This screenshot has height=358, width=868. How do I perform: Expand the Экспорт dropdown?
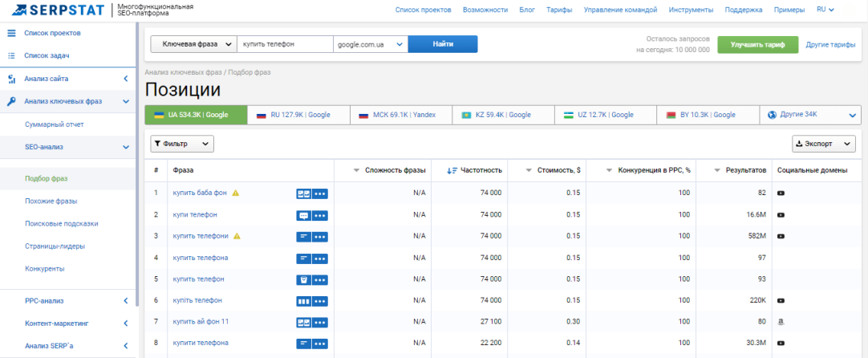tap(824, 144)
